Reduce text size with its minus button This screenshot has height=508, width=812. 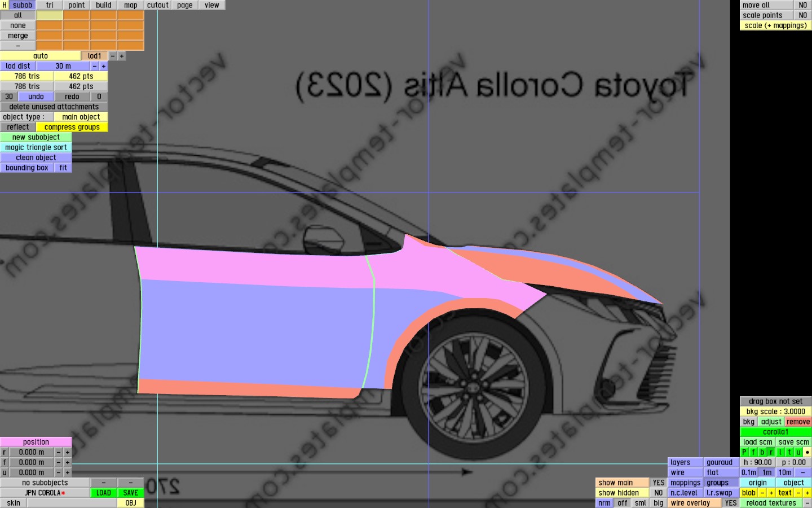pyautogui.click(x=798, y=493)
